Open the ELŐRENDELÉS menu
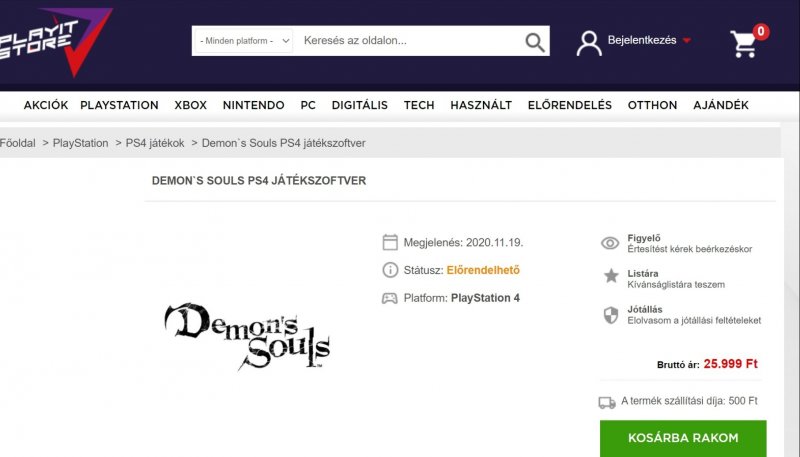The image size is (800, 457). (569, 105)
